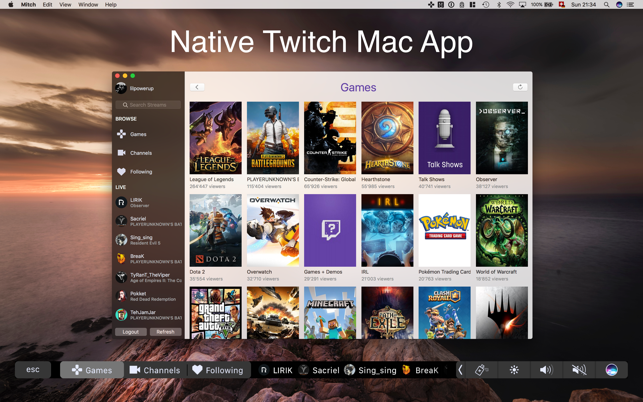643x402 pixels.
Task: Tap BreaK on the Touch Bar
Action: coord(420,370)
